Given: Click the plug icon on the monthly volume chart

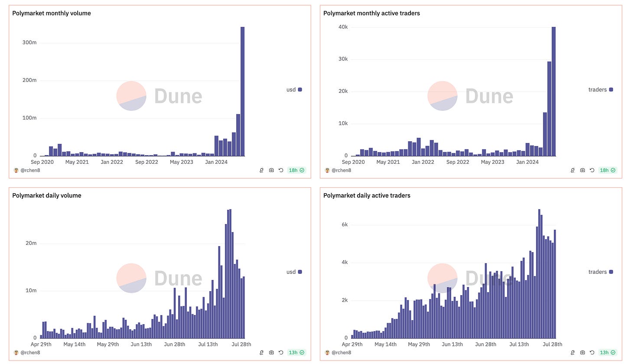Looking at the screenshot, I should tap(262, 170).
